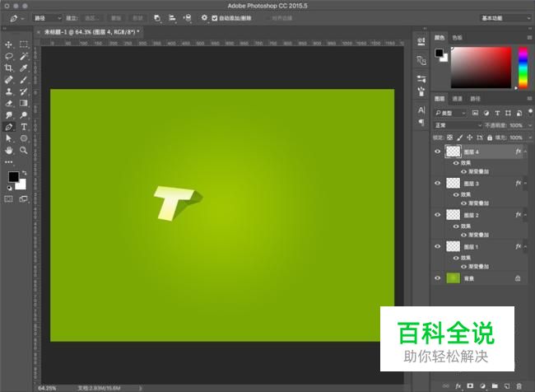Select the Horizontal Type tool
The height and width of the screenshot is (392, 535).
coord(24,128)
